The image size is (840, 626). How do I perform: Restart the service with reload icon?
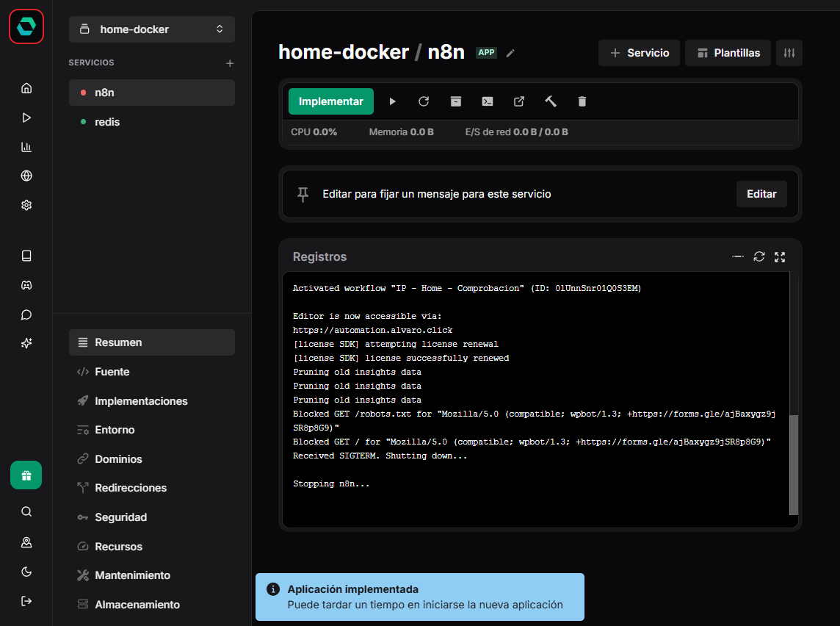pos(424,101)
